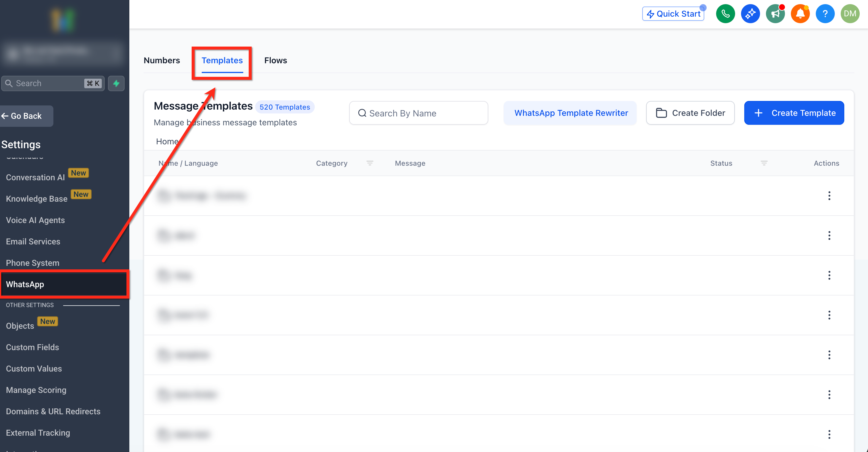
Task: Click the green lightning bolt icon
Action: 116,83
